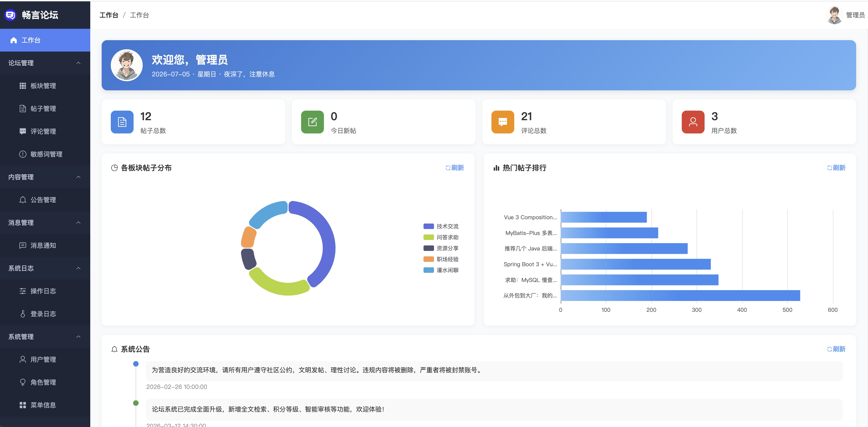Click the orange 评论总数 comment icon
868x427 pixels.
point(503,122)
